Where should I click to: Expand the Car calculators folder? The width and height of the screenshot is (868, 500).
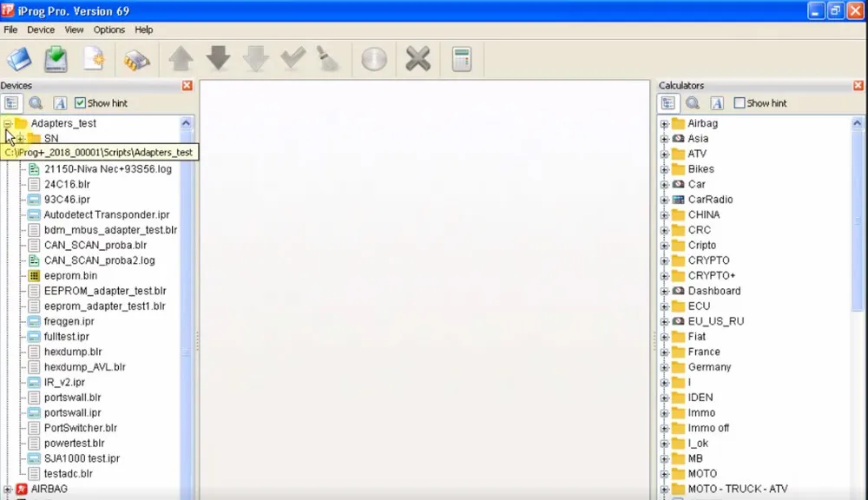pos(664,185)
